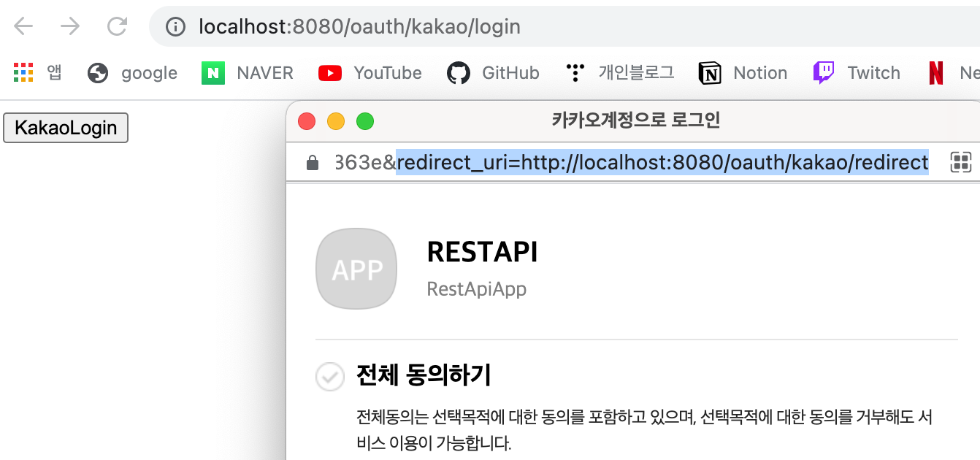Open the GitHub bookmark
This screenshot has width=980, height=460.
coord(493,72)
